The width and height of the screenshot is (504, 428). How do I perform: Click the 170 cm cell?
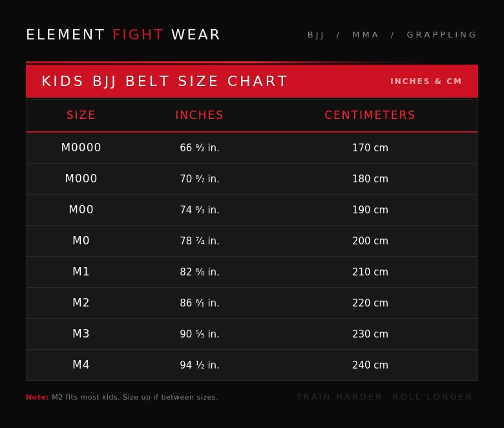click(x=370, y=148)
